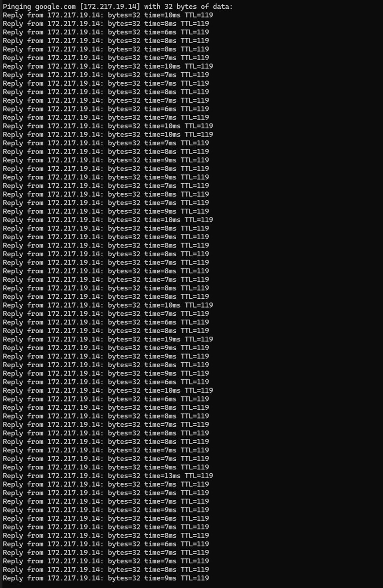Click the time=10ms value in first reply
Image resolution: width=383 pixels, height=588 pixels.
tap(162, 15)
